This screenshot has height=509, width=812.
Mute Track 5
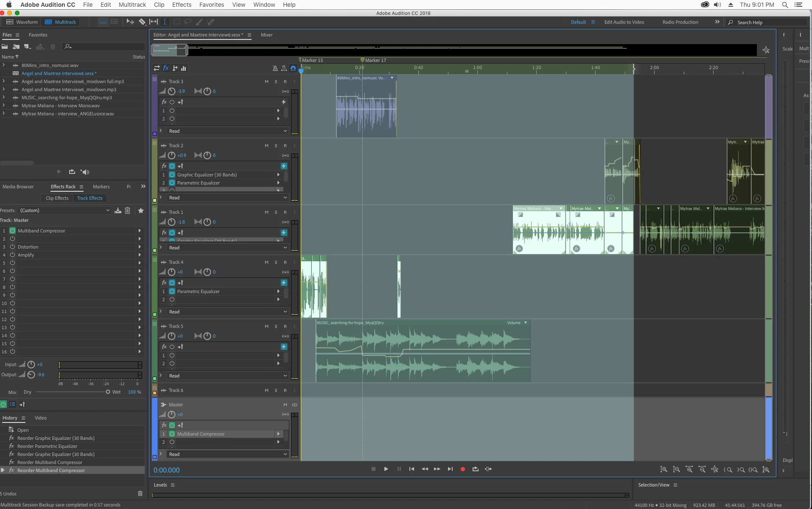pyautogui.click(x=266, y=326)
